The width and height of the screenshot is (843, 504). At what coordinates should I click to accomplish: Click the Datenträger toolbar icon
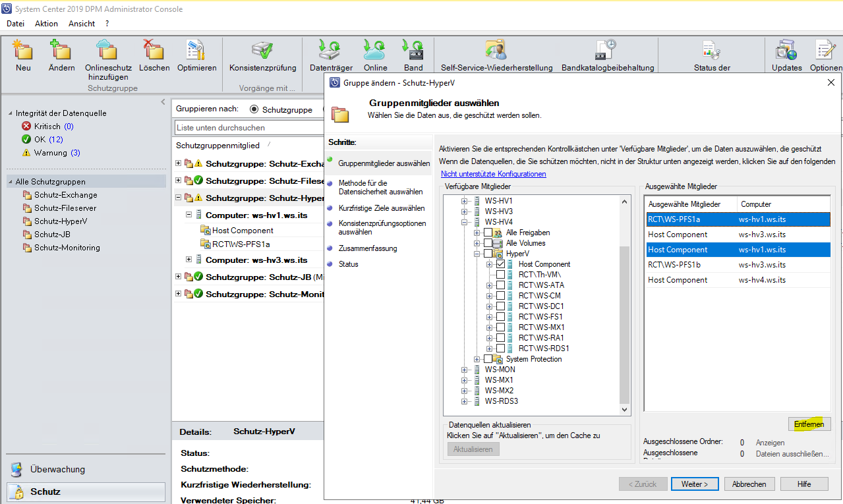331,51
